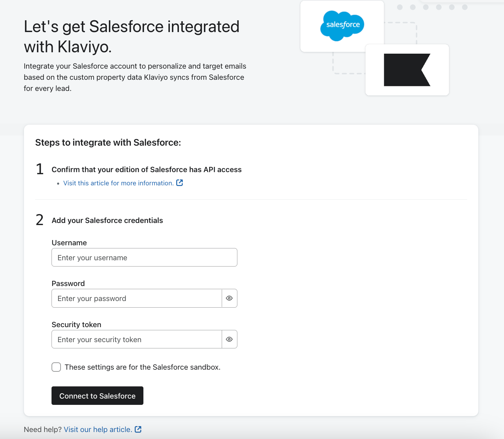
Task: Click the Security token field label
Action: pos(77,325)
